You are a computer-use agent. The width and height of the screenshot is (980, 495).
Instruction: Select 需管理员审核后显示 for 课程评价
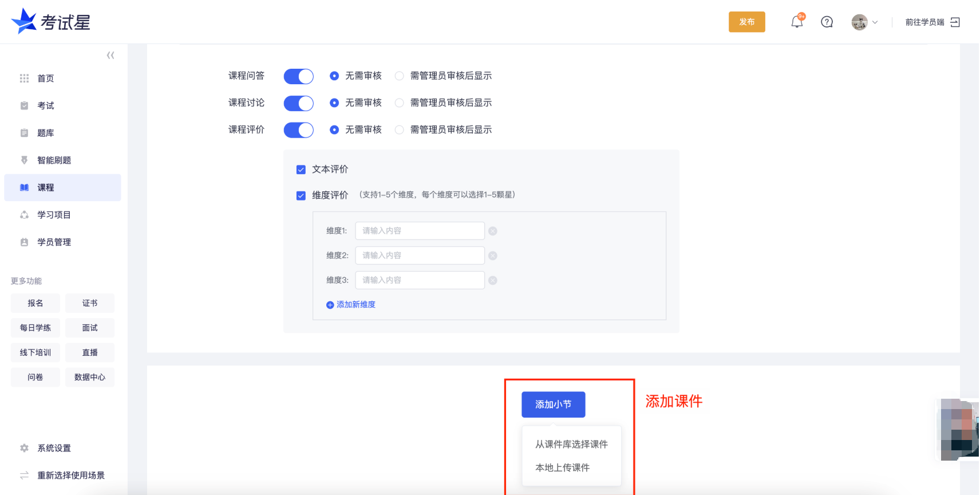click(400, 130)
